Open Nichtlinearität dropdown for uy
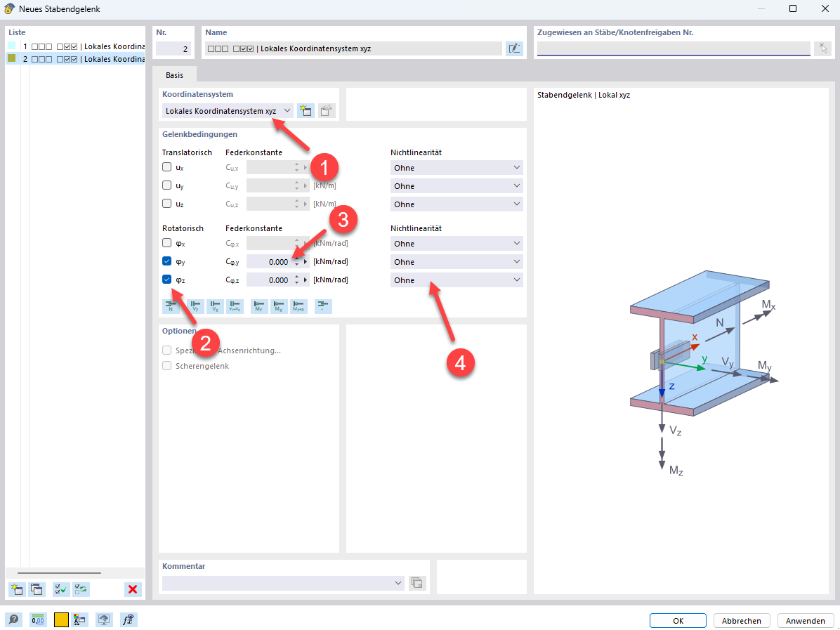Image resolution: width=840 pixels, height=630 pixels. [457, 186]
